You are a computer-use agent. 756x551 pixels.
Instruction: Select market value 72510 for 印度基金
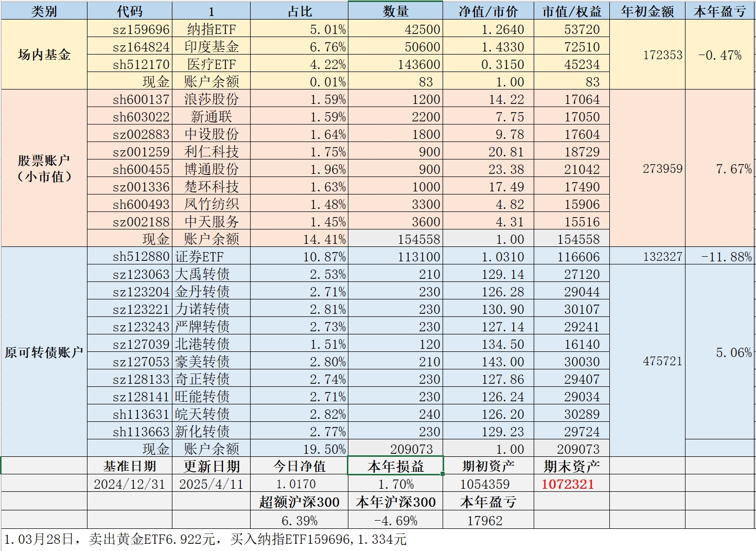pos(572,46)
